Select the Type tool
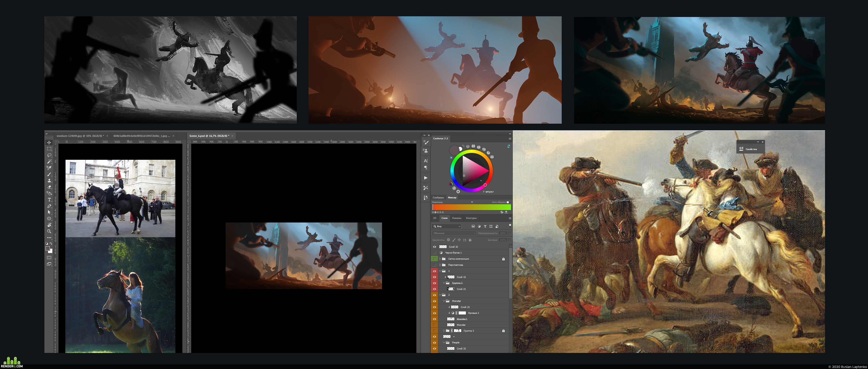Image resolution: width=868 pixels, height=369 pixels. pos(49,199)
